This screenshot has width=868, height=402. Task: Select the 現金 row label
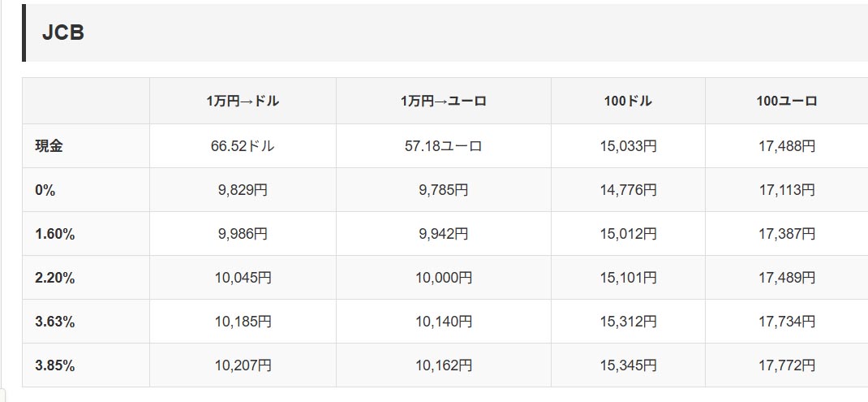49,146
